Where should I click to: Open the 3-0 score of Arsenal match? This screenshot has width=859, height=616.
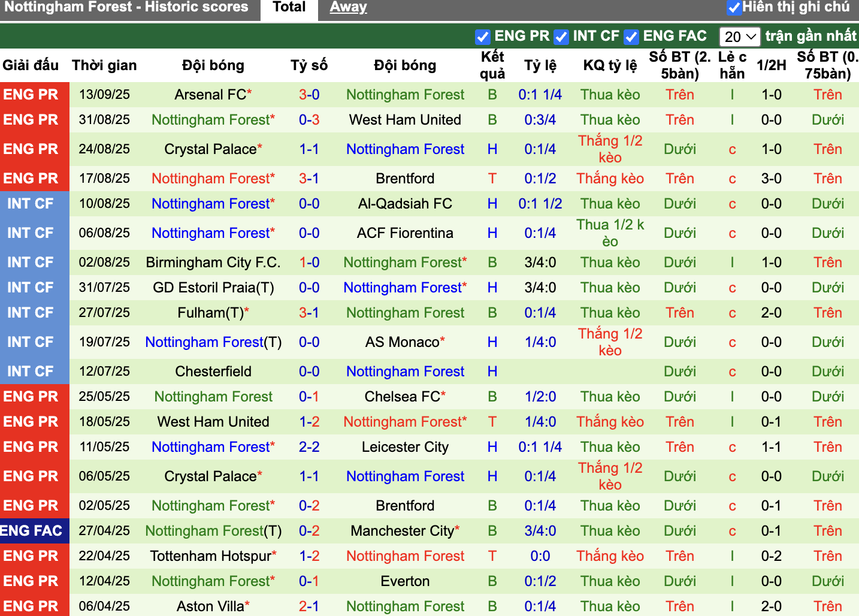[309, 95]
